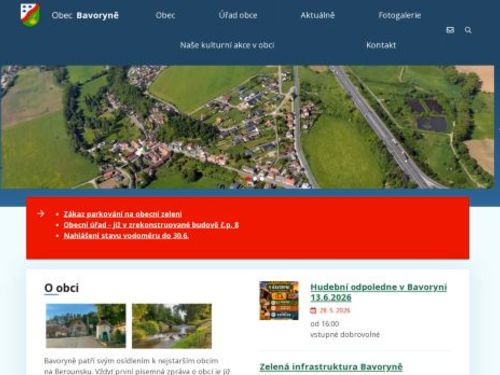Open Obecní úřad v zrekonstruované budově link
Screen dimensions: 500x375
pos(151,225)
